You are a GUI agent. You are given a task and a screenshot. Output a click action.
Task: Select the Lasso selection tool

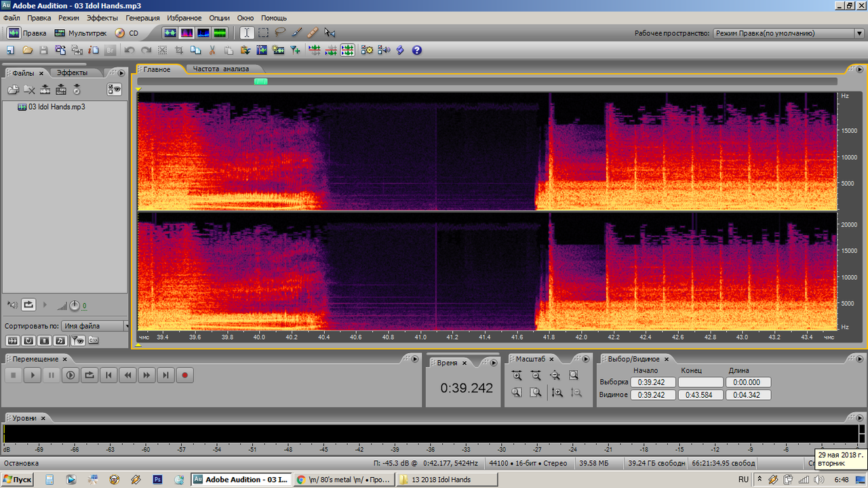[x=279, y=33]
